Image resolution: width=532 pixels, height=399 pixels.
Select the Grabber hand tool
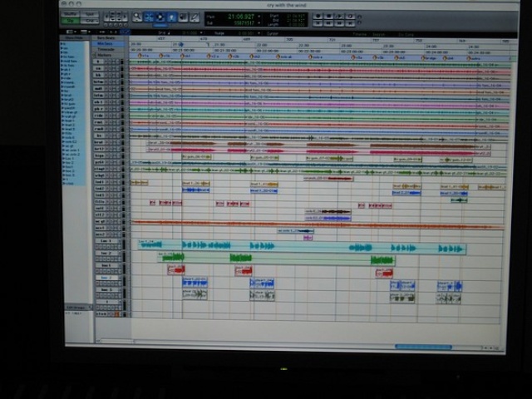click(x=172, y=17)
